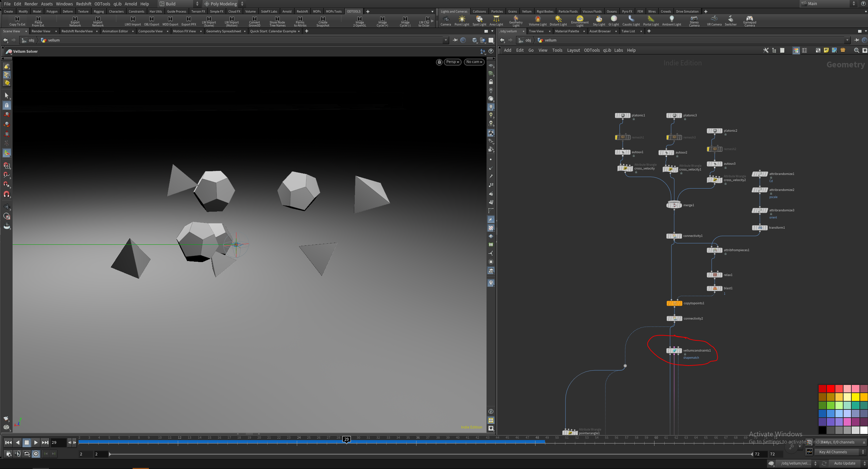Open the Layout menu in network editor

coord(573,50)
